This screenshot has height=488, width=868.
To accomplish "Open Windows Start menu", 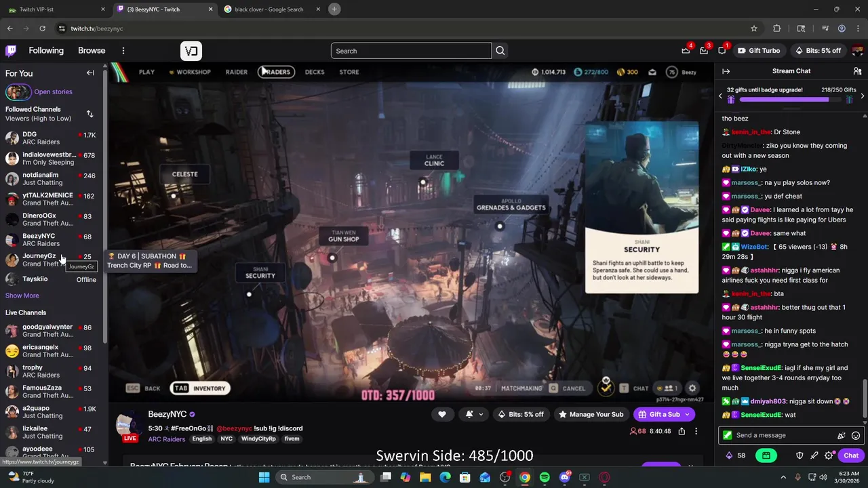I will pos(264,477).
